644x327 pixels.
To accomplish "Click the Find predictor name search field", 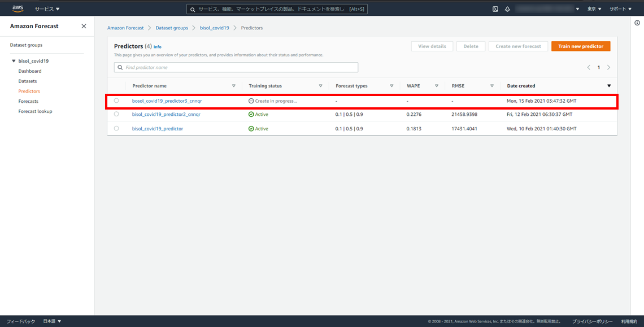I will pos(236,67).
